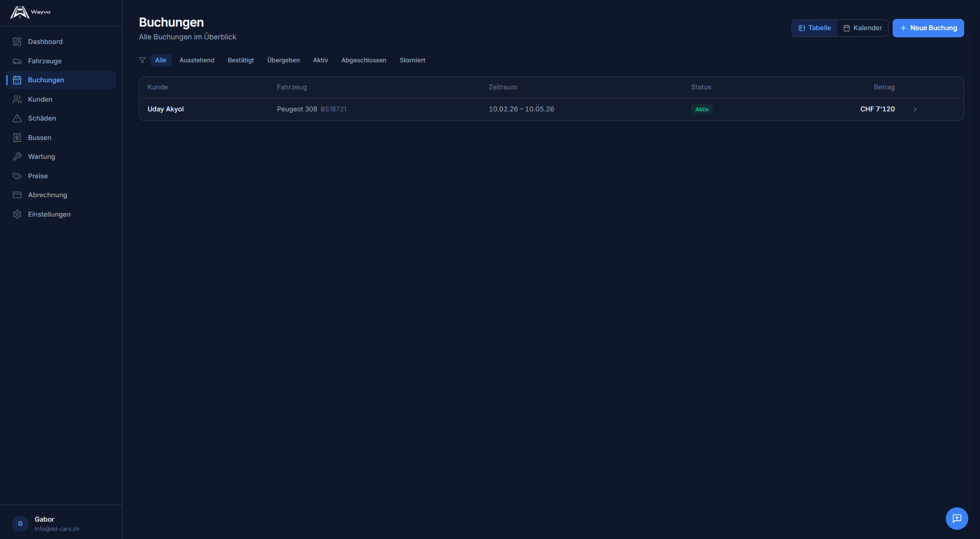Click the Einstellungen gear icon
The height and width of the screenshot is (539, 980).
17,215
